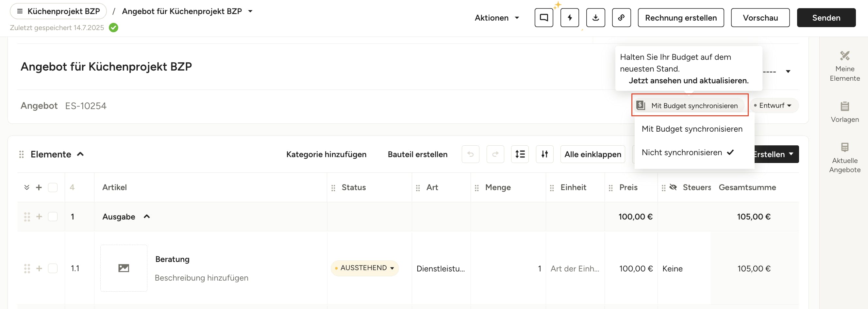Image resolution: width=868 pixels, height=309 pixels.
Task: Copy link using the chain icon
Action: coord(621,18)
